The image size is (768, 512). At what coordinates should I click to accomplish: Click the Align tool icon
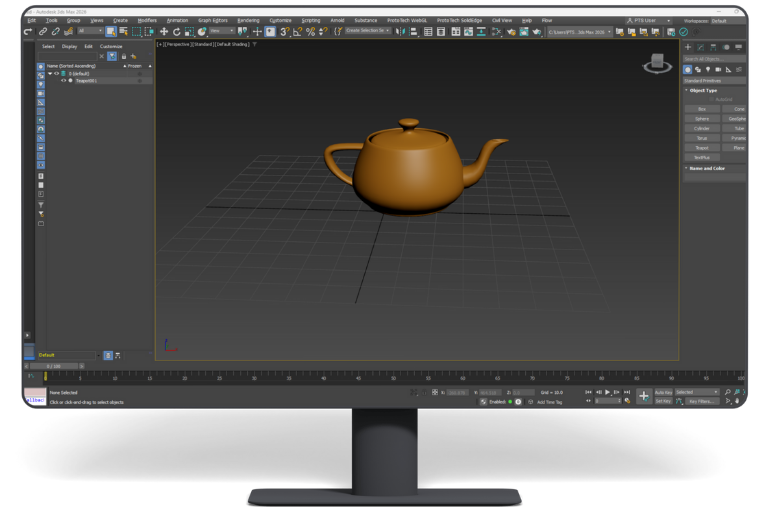pos(414,32)
